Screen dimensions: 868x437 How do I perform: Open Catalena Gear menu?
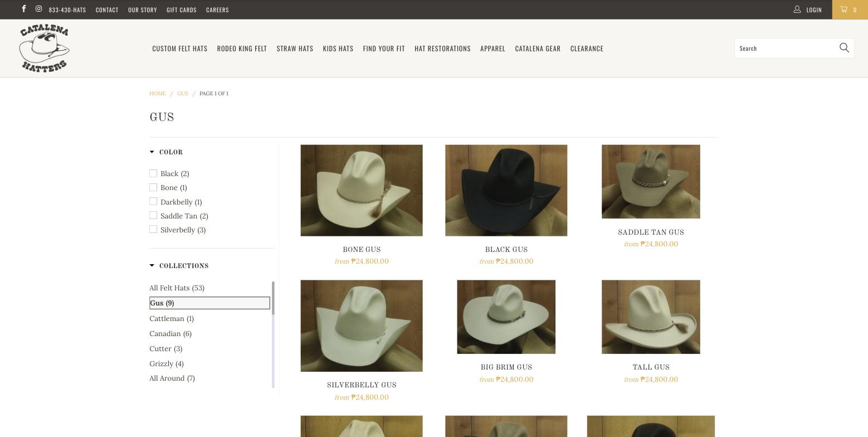pos(538,48)
